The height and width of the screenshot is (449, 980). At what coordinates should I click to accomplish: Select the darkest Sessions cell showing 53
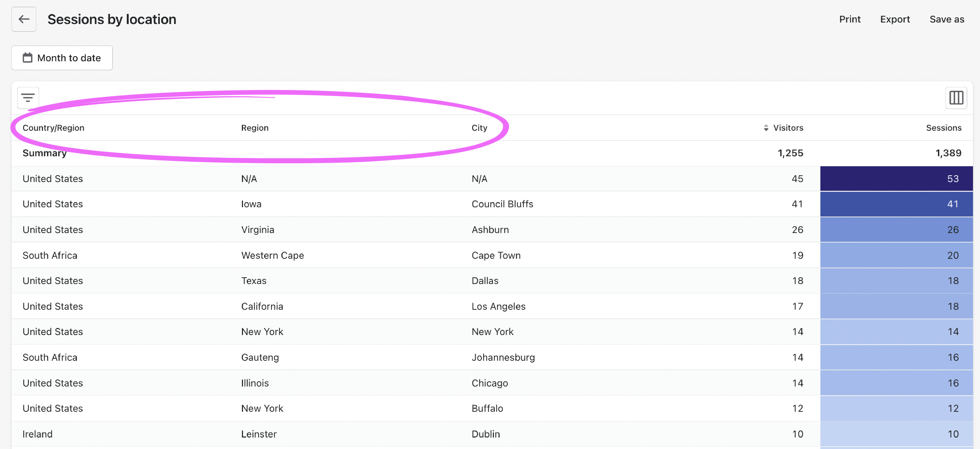click(x=896, y=179)
